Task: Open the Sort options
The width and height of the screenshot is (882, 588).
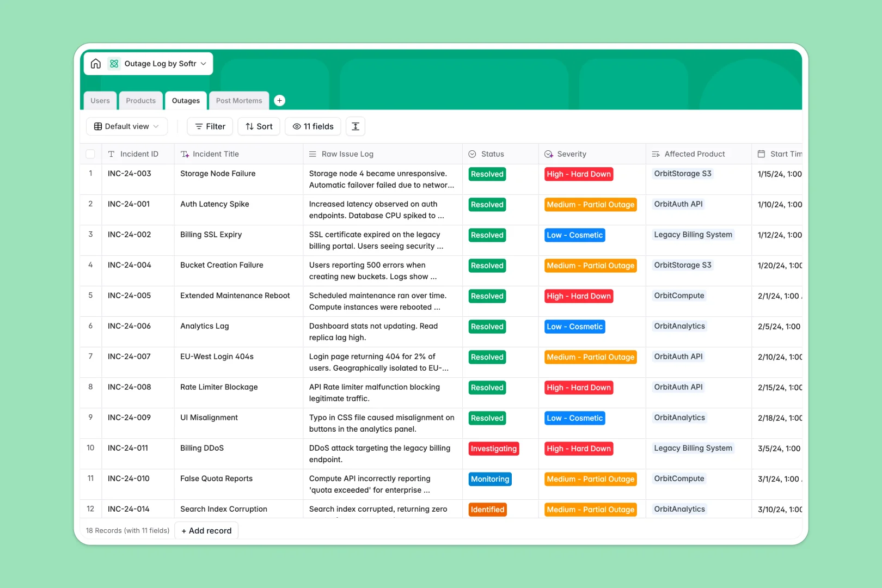Action: tap(259, 126)
